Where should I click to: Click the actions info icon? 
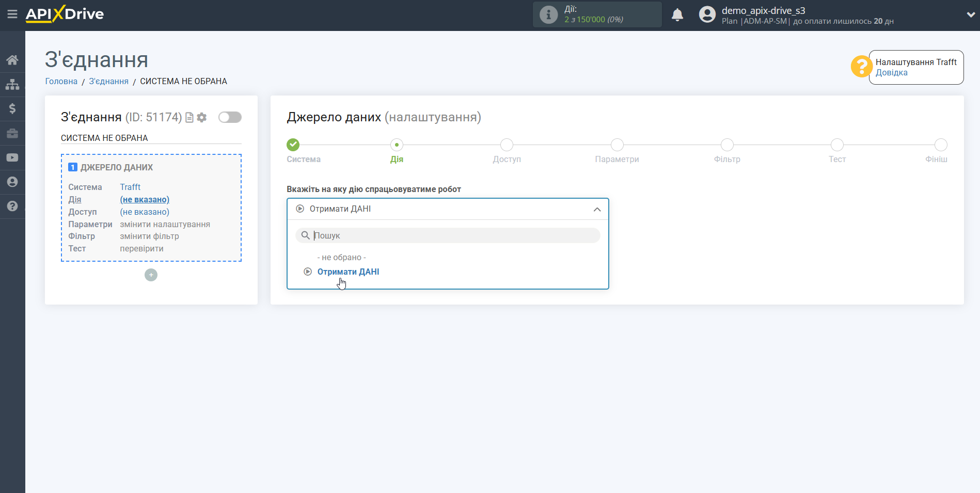click(549, 14)
